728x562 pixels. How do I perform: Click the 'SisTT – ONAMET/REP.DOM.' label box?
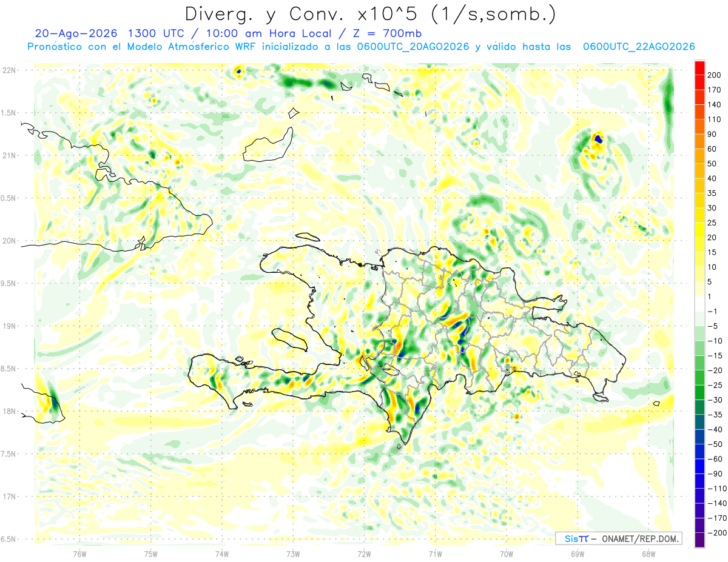click(x=619, y=538)
